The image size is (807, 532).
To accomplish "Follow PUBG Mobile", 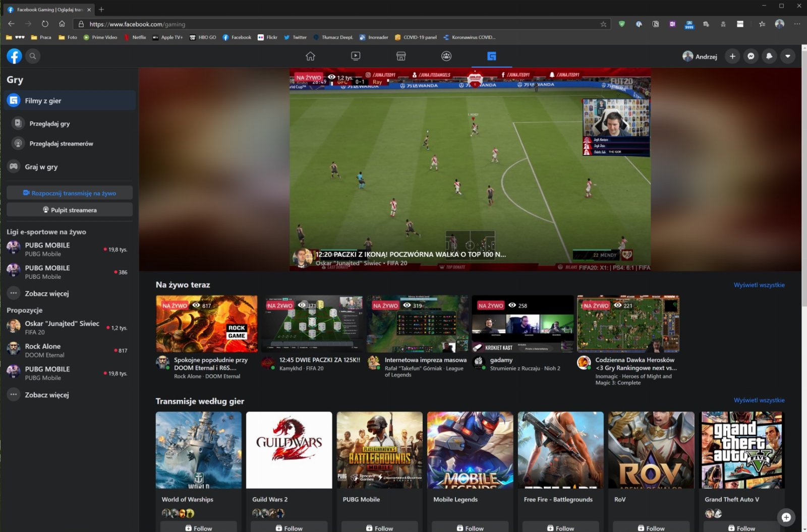I will (x=380, y=527).
